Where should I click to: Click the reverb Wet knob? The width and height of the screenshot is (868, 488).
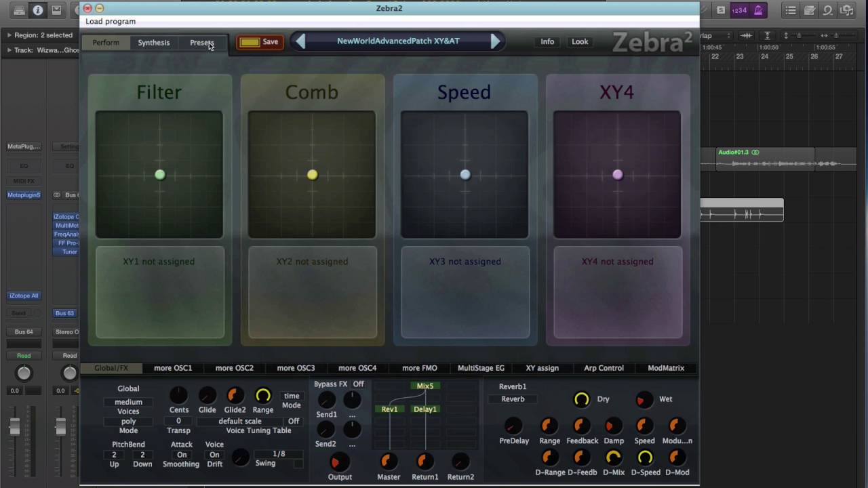(644, 399)
